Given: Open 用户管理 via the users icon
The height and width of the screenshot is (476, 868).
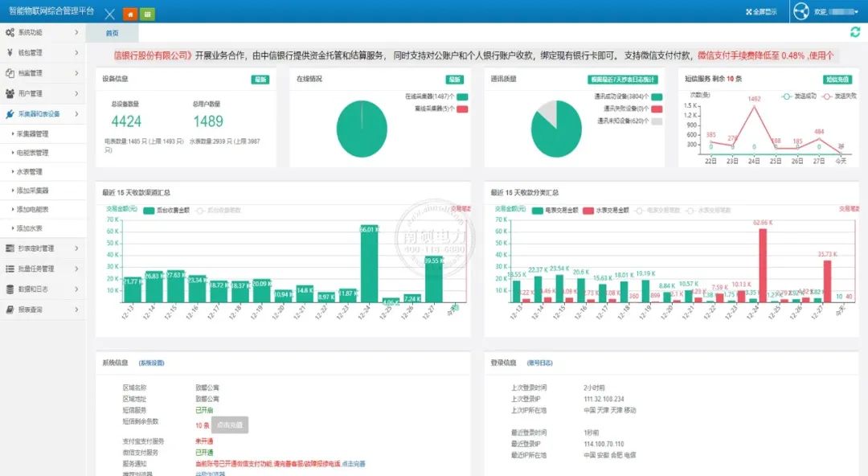Looking at the screenshot, I should click(x=10, y=94).
